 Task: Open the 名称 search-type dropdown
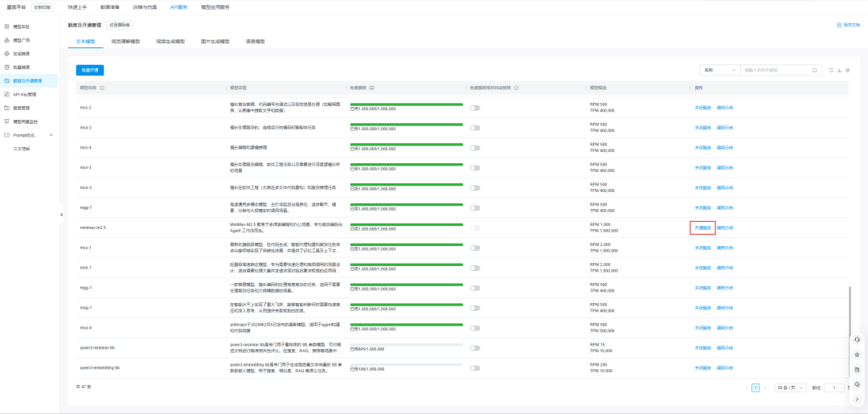click(719, 70)
